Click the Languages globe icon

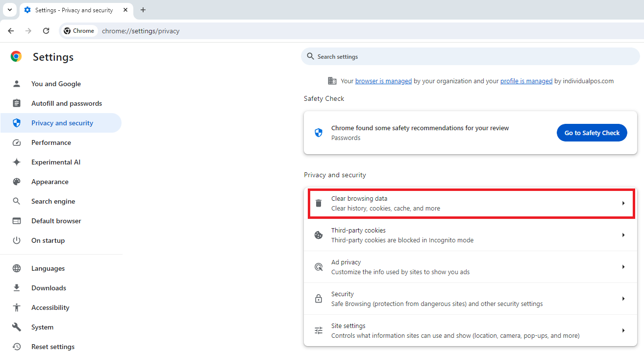17,268
